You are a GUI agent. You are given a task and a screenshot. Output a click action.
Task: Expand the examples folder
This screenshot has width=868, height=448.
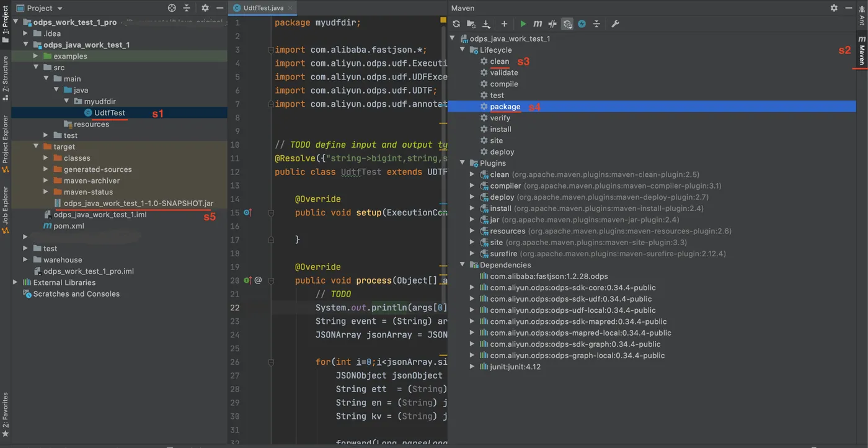36,56
